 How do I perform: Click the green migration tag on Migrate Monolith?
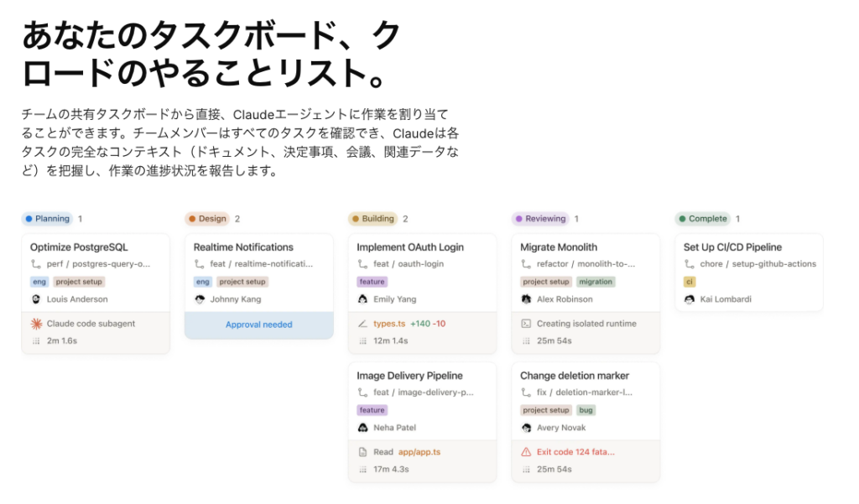pyautogui.click(x=596, y=282)
